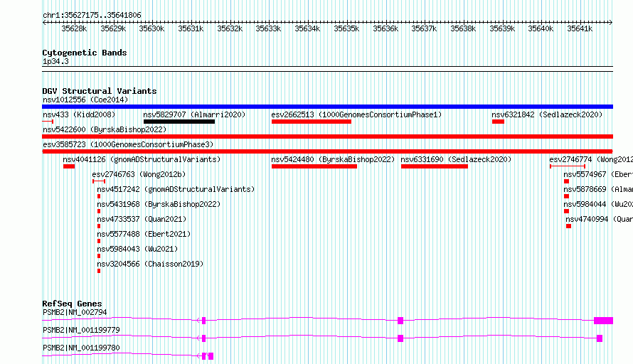Click the 35638k ruler position label
Screen dimensions: 633x364
pos(463,28)
